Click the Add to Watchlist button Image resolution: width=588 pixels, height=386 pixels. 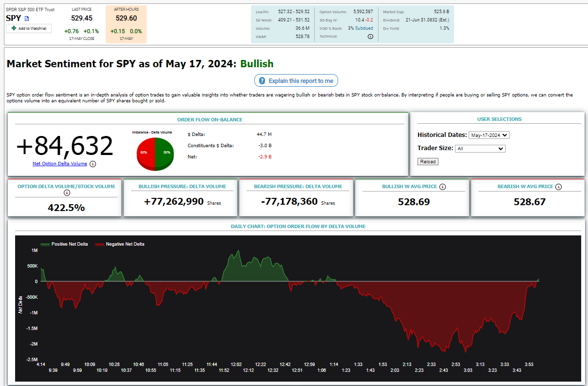click(29, 29)
